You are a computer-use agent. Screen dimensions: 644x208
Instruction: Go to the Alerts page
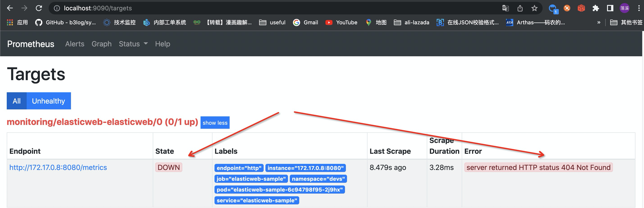pyautogui.click(x=75, y=44)
